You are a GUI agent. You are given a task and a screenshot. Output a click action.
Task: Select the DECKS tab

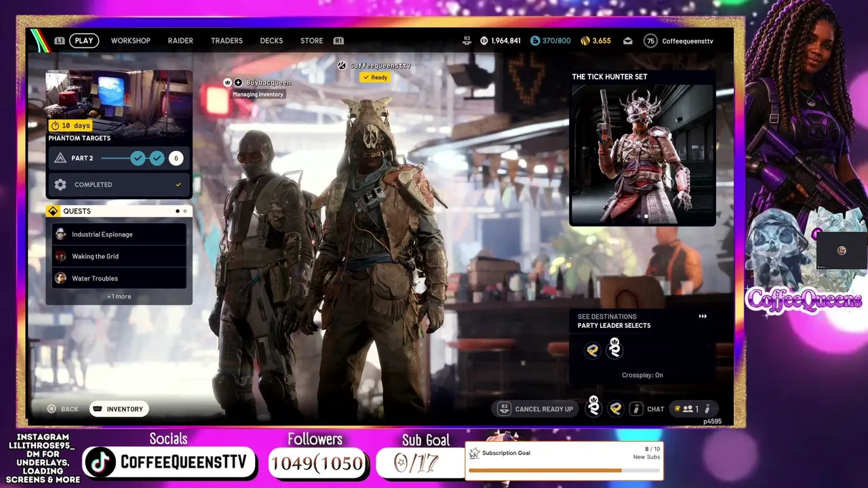(x=271, y=41)
